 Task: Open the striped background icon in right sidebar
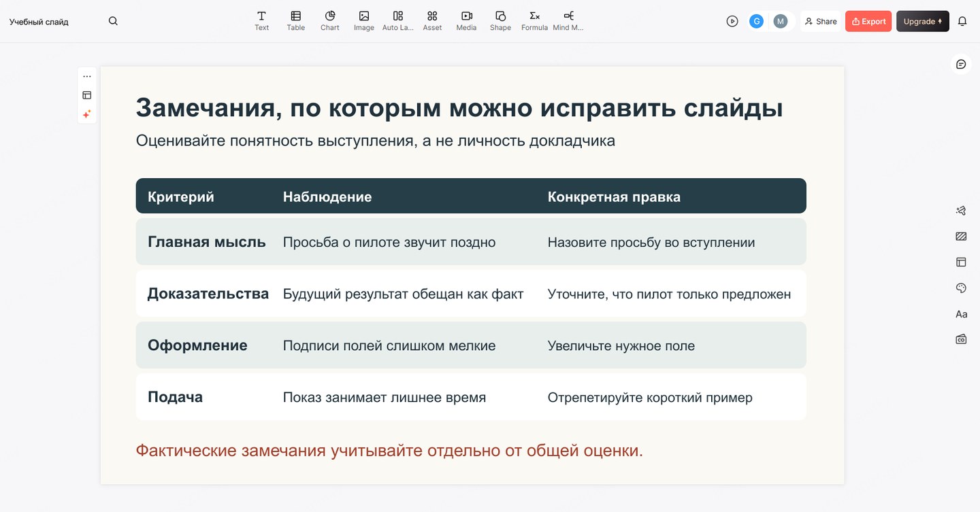(x=961, y=237)
